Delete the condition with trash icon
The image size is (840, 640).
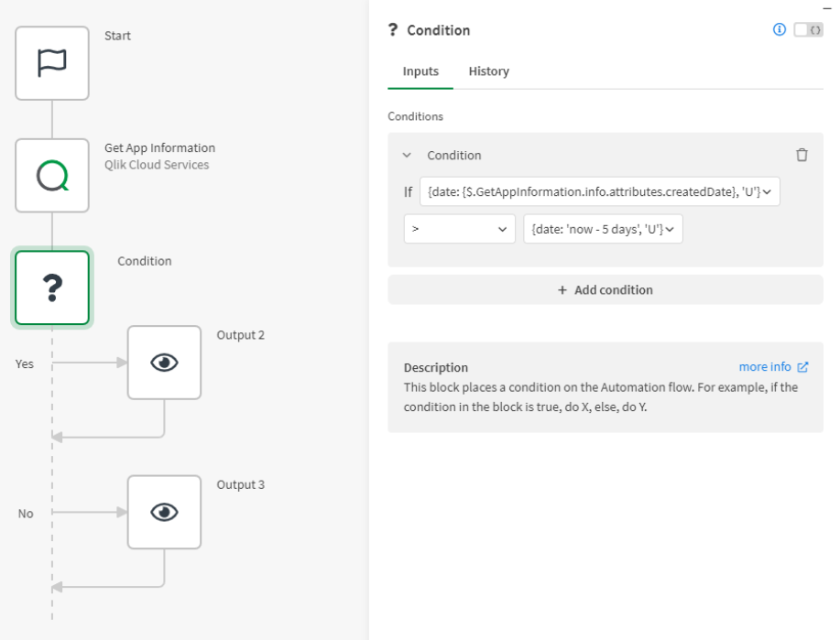click(802, 155)
